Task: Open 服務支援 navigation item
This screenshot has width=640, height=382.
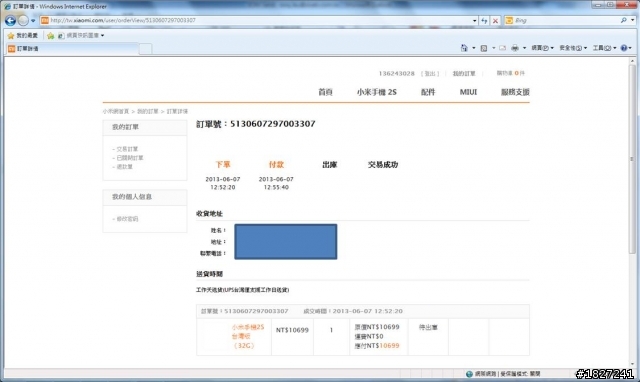Action: [515, 92]
